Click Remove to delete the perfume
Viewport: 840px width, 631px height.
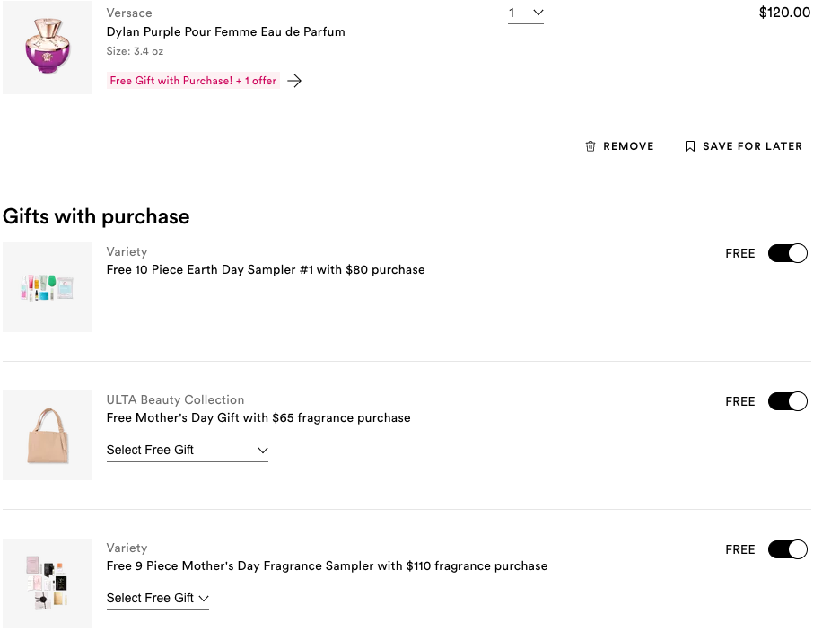(628, 145)
